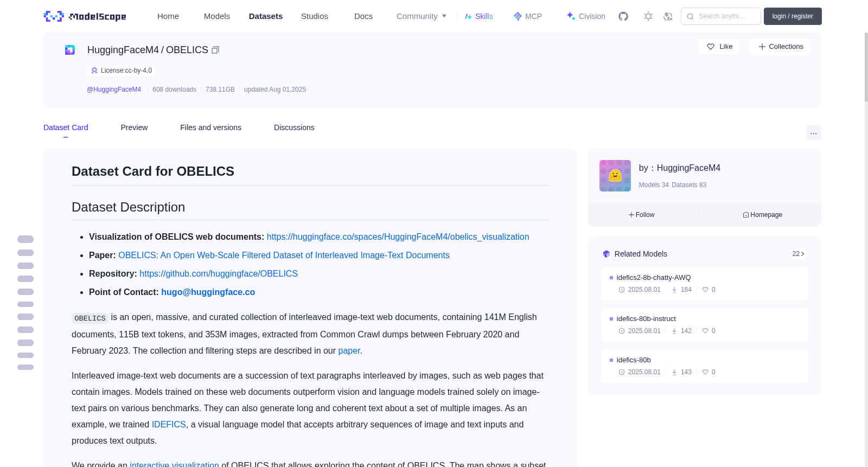Click the License:cc-by-4.0 tag
868x467 pixels.
(121, 71)
